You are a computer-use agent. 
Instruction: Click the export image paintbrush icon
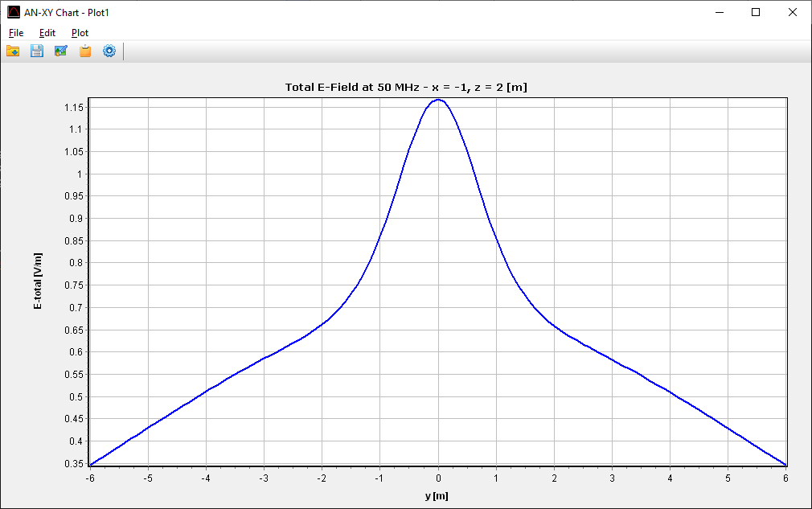click(61, 51)
